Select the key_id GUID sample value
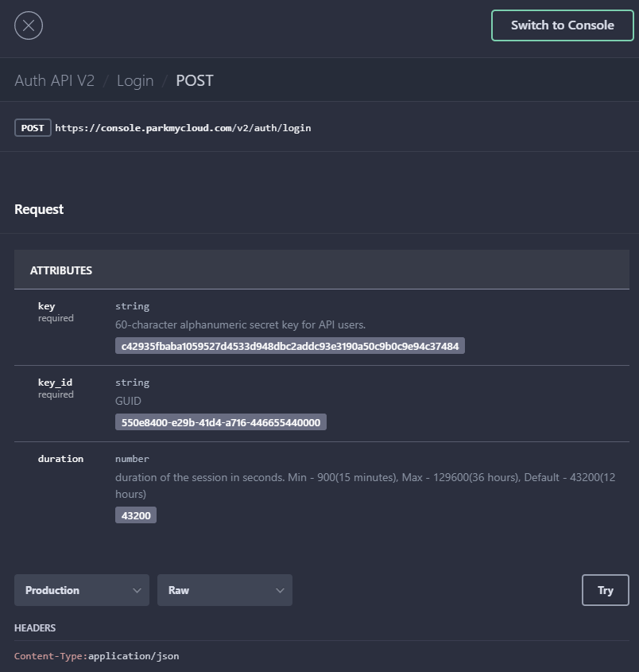This screenshot has height=672, width=639. 220,422
